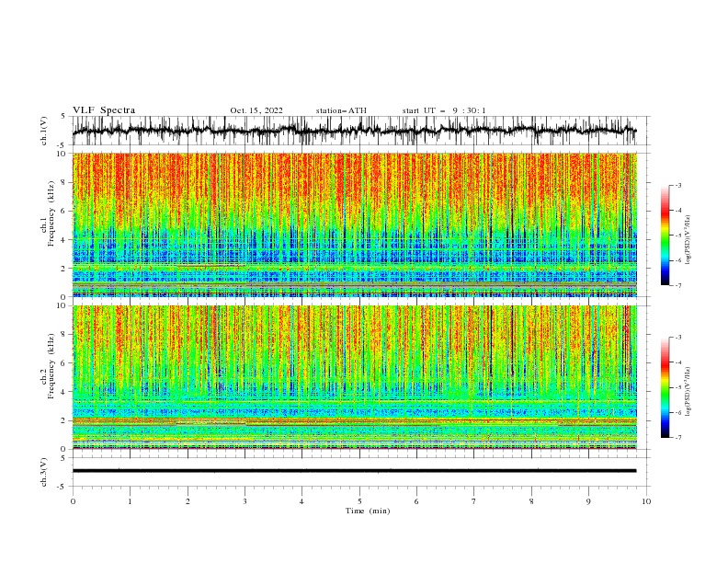This screenshot has width=728, height=563.
Task: Click the "-7" label on ch.2 colorbar
Action: [x=678, y=437]
